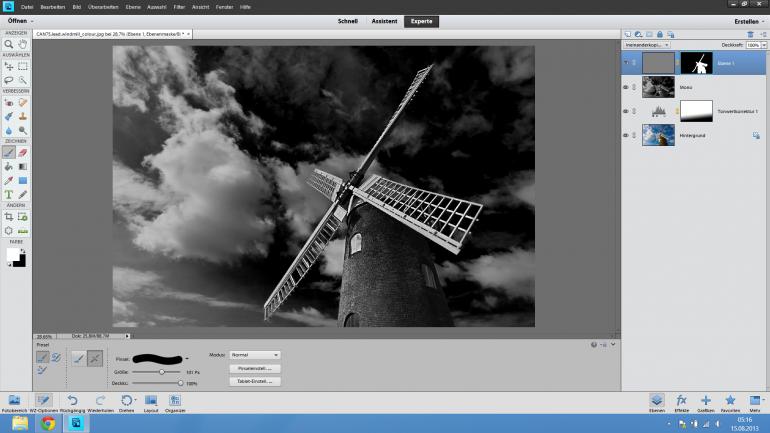Select the Eraser tool

[23, 153]
